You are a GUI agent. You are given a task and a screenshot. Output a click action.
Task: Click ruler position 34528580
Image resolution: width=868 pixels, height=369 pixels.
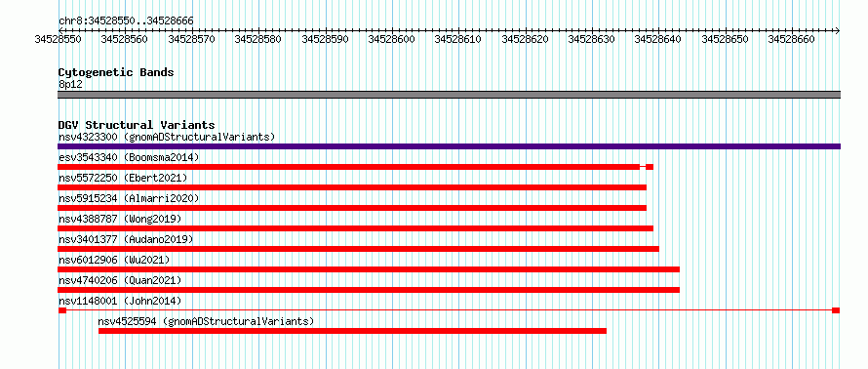pyautogui.click(x=258, y=39)
